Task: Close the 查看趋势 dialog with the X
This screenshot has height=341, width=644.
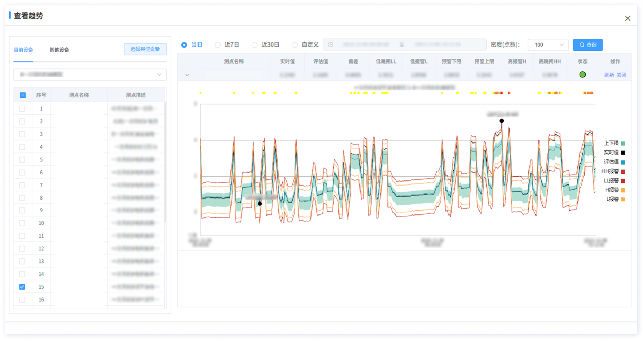Action: click(627, 18)
